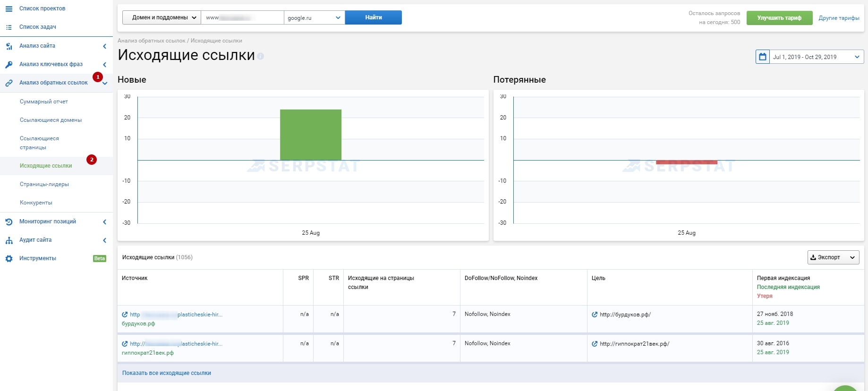Open Ссылающиеся домены in the sidebar
868x391 pixels.
click(51, 120)
